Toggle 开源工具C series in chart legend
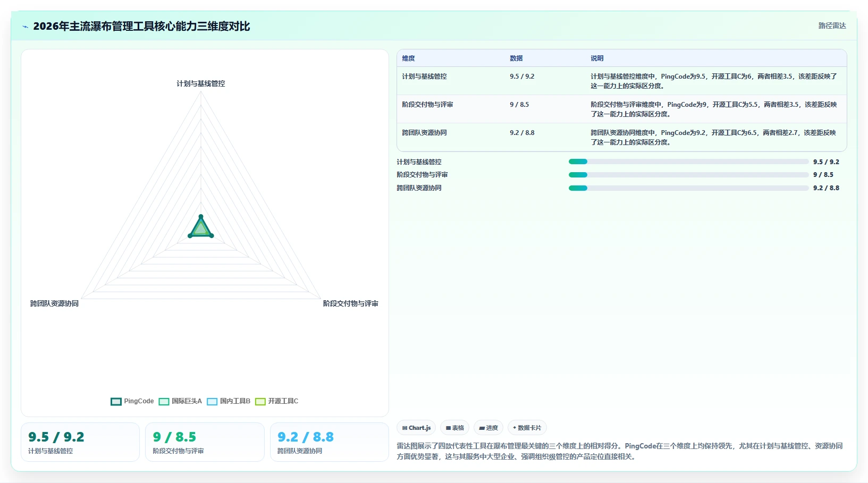868x483 pixels. (277, 401)
